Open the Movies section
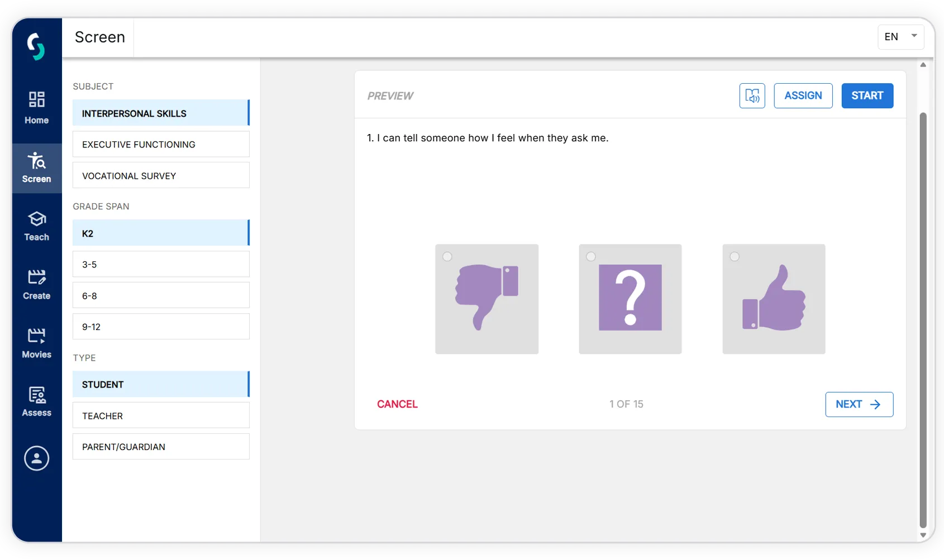This screenshot has width=944, height=560. click(x=36, y=343)
